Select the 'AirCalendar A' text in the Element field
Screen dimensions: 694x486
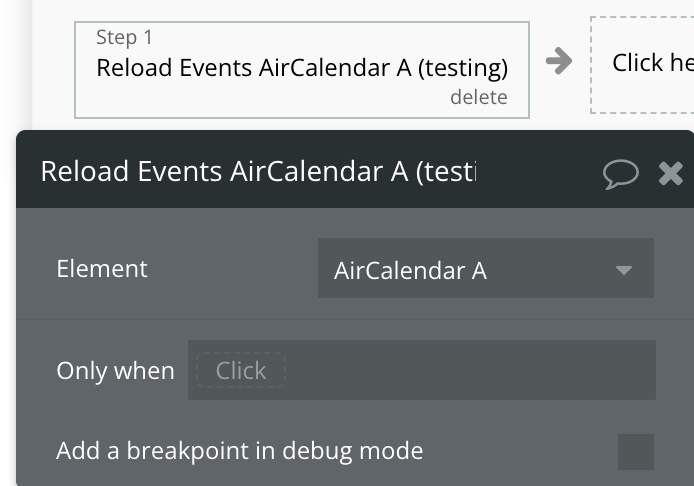410,270
